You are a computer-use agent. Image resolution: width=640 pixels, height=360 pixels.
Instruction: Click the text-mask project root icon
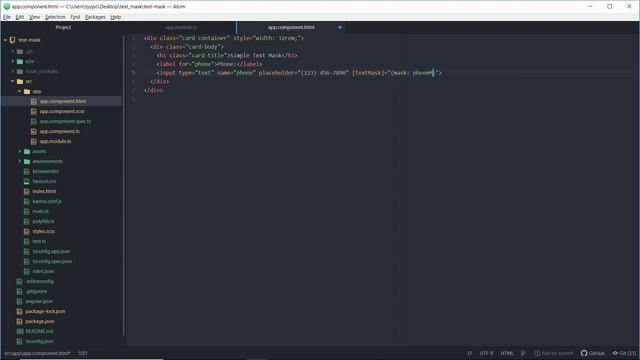12,40
